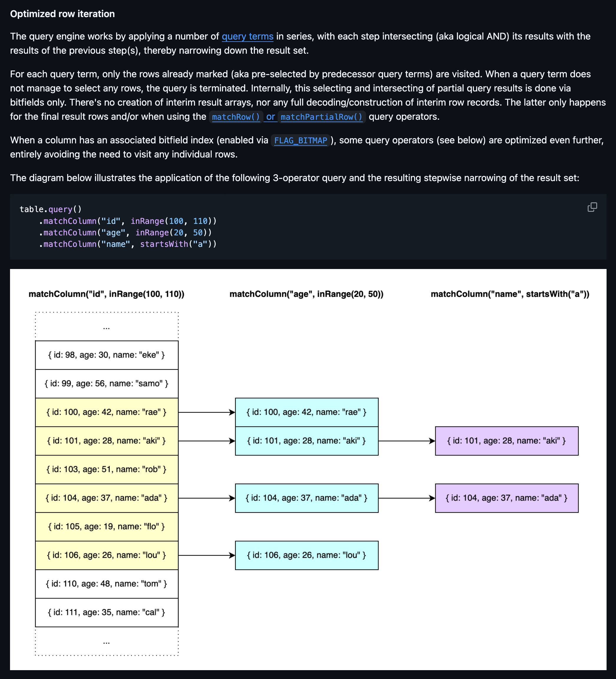Click the startsWith("a") code line
The height and width of the screenshot is (679, 616).
click(x=128, y=244)
